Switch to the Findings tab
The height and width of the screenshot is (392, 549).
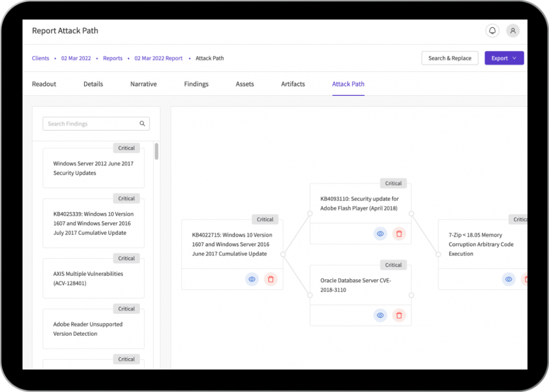coord(196,84)
